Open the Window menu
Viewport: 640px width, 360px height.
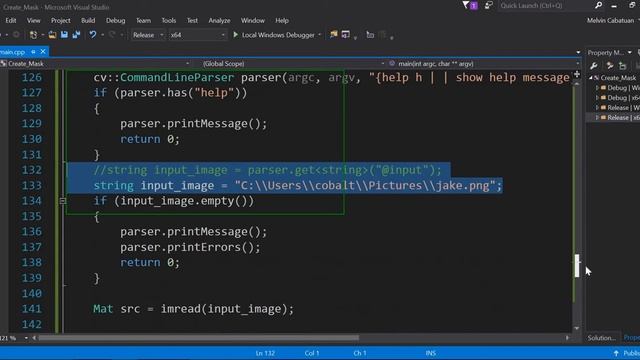(x=253, y=20)
